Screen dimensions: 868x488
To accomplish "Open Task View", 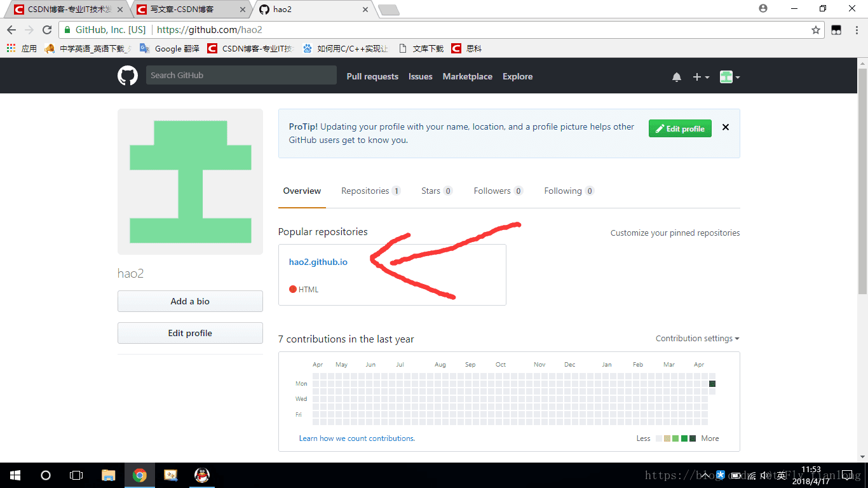I will 76,475.
